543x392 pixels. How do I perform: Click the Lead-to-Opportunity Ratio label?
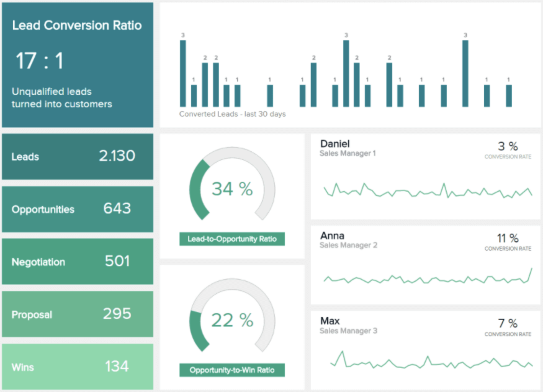232,239
